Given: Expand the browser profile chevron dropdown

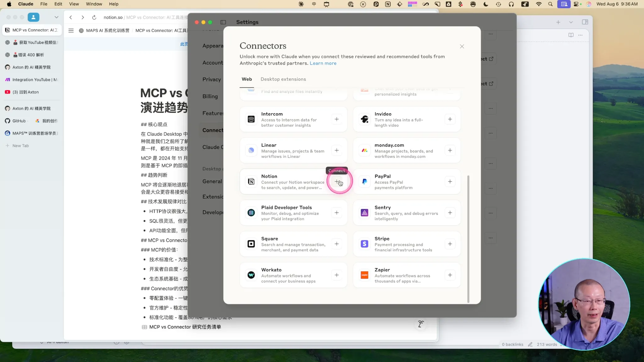Looking at the screenshot, I should [56, 17].
